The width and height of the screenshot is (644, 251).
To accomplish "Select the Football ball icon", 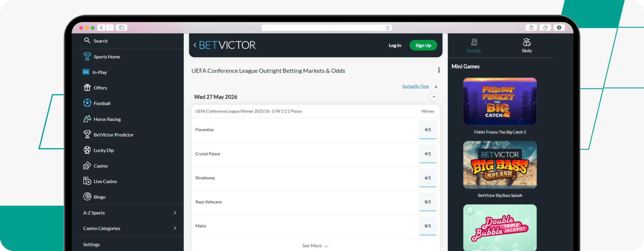I will tap(87, 103).
